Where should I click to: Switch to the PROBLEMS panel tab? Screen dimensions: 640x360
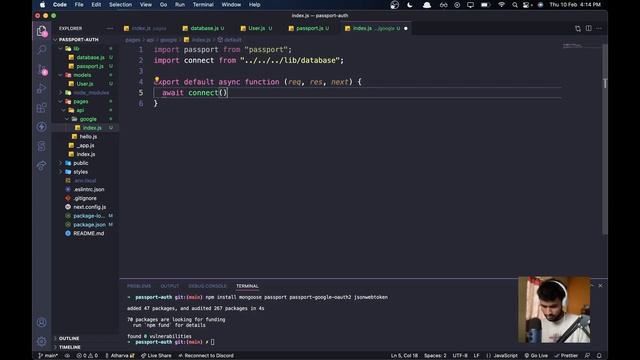click(x=139, y=286)
